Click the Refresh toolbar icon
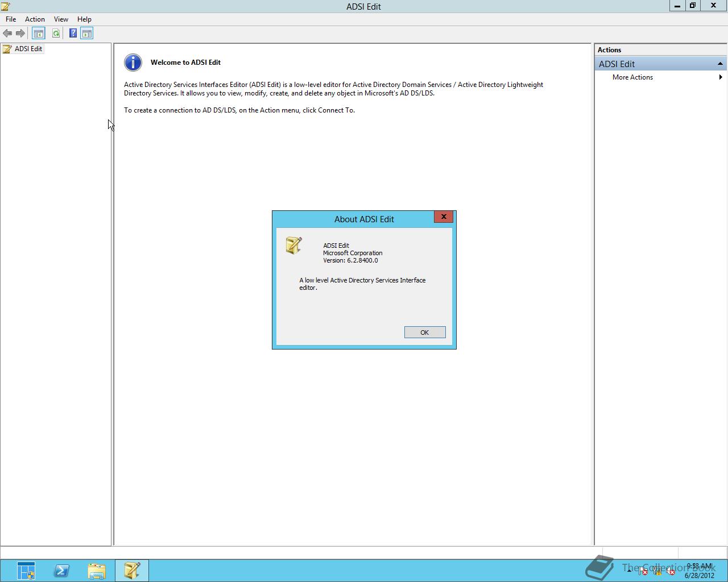Image resolution: width=728 pixels, height=582 pixels. 56,34
